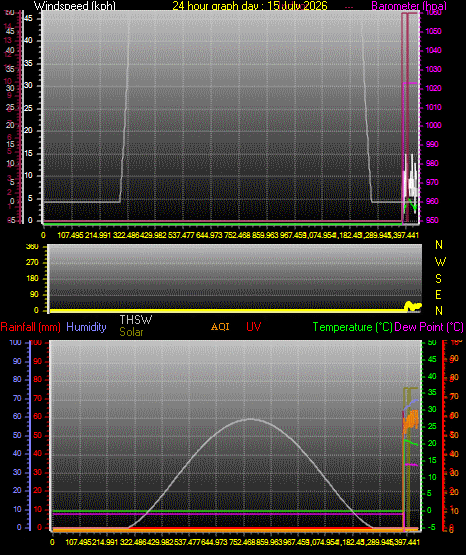Image resolution: width=466 pixels, height=555 pixels.
Task: Click 50 on the blue humidity axis
Action: 17,435
